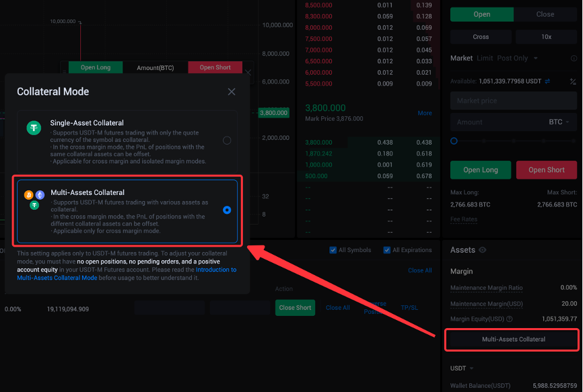Switch to the Close tab
The width and height of the screenshot is (583, 392).
pyautogui.click(x=545, y=14)
